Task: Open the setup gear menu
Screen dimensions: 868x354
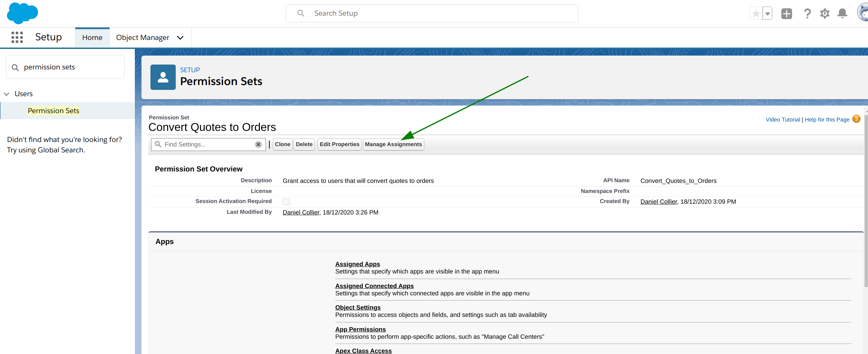Action: 825,14
